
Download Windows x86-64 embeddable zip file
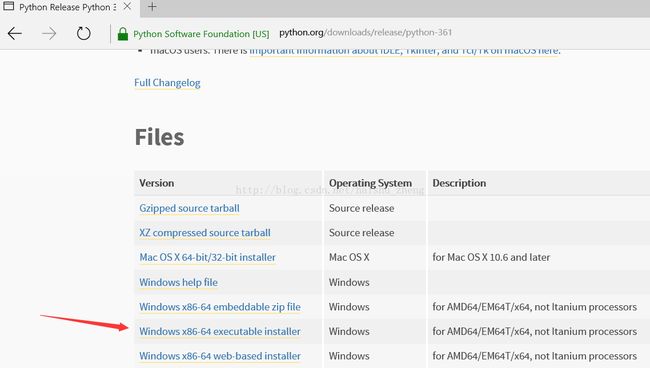coord(220,307)
